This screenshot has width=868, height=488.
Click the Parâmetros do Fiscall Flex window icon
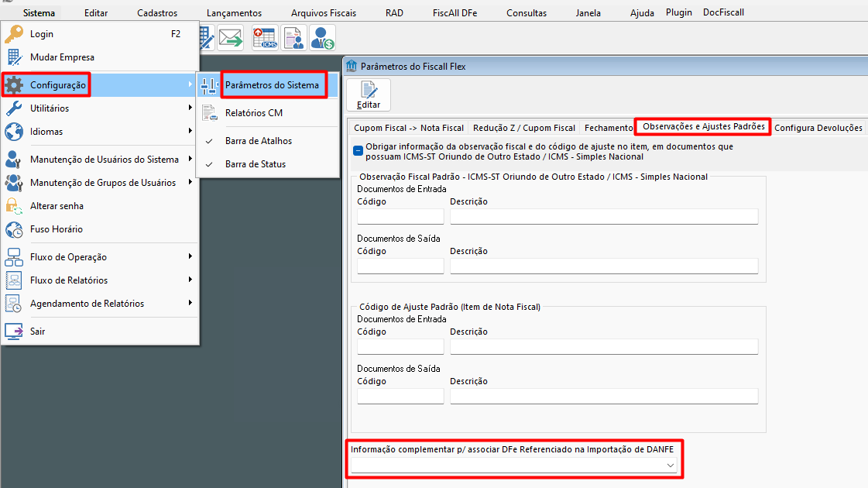(352, 67)
